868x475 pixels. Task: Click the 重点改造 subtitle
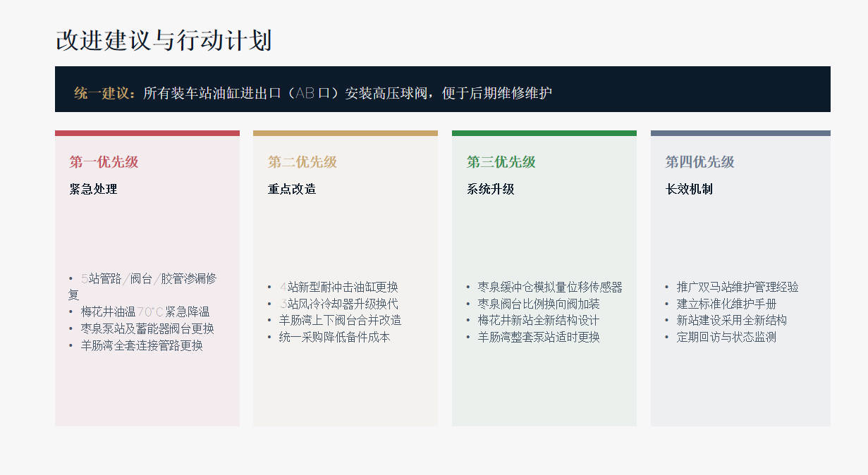[x=292, y=189]
